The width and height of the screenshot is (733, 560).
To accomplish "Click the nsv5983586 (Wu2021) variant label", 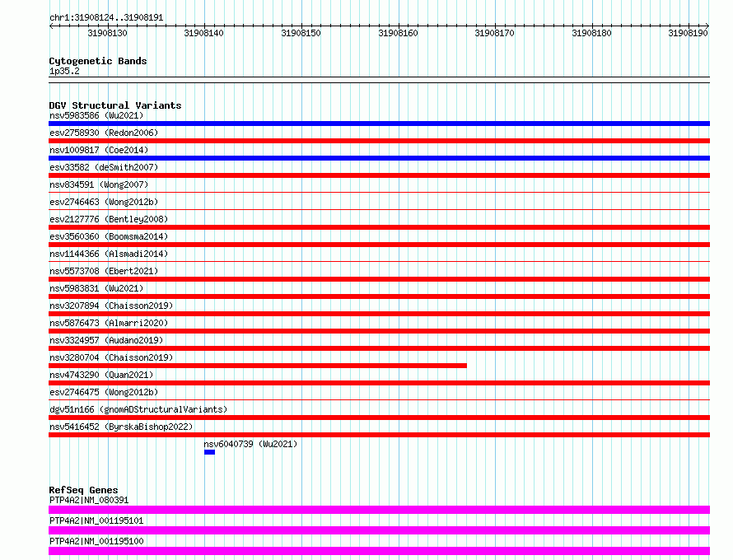I will tap(96, 115).
